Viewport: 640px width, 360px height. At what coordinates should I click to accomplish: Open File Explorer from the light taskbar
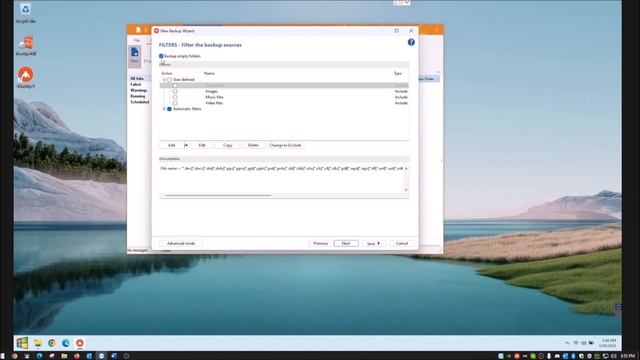[38, 343]
